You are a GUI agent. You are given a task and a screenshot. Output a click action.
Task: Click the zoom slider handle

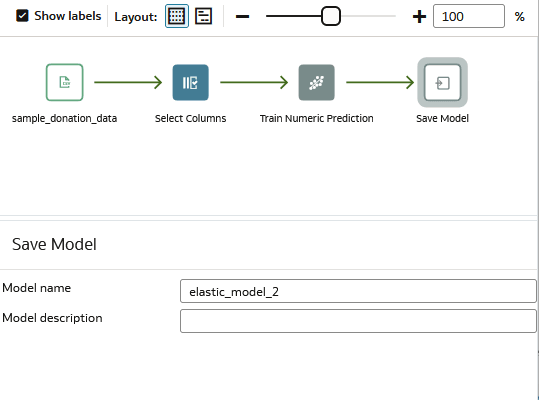331,16
